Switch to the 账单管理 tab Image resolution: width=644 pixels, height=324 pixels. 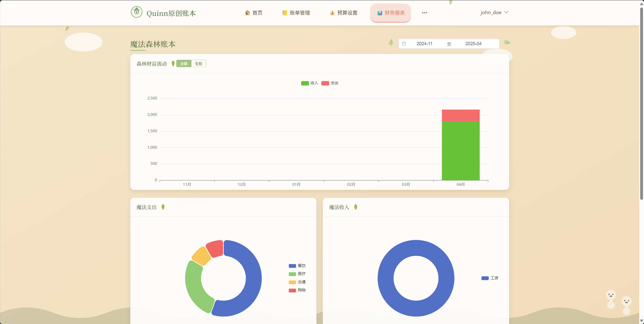pyautogui.click(x=300, y=13)
